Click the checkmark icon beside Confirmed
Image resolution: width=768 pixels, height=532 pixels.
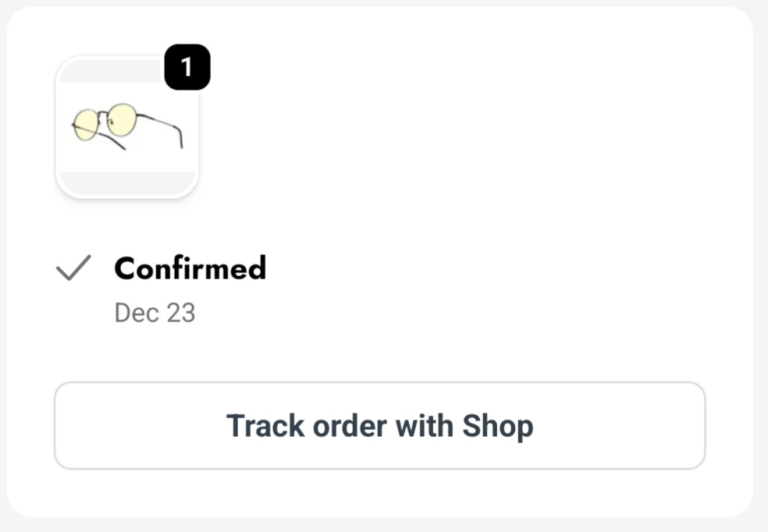click(74, 268)
